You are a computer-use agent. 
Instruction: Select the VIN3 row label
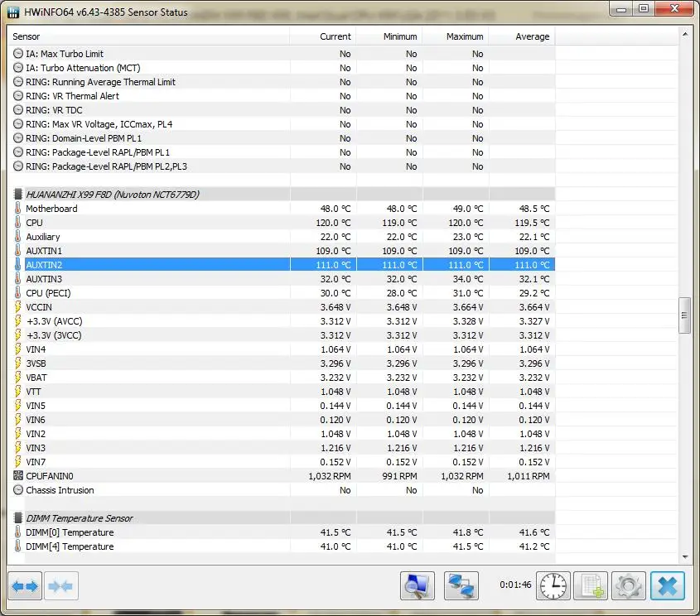point(36,447)
